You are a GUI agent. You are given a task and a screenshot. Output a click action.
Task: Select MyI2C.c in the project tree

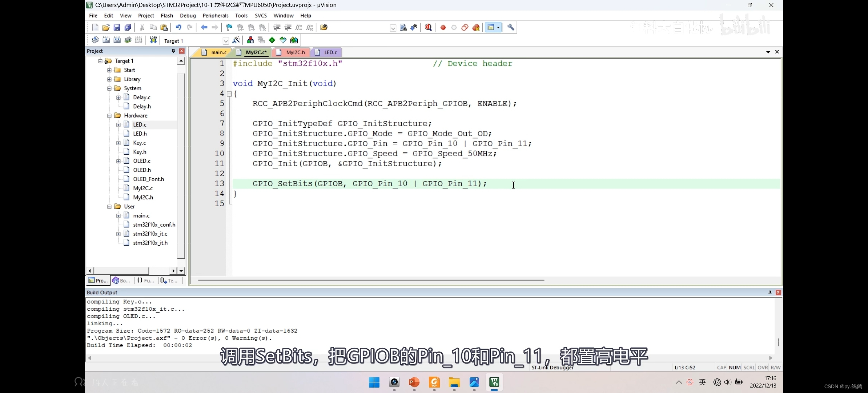pyautogui.click(x=143, y=188)
